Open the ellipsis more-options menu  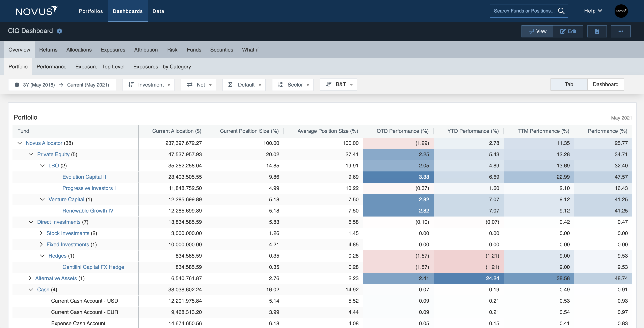(x=621, y=31)
